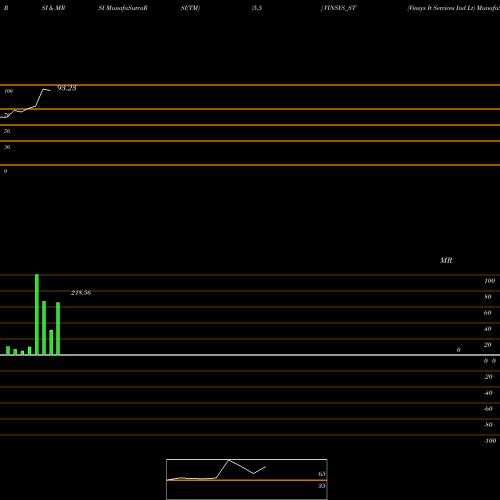500x500 pixels.
Task: Click the MR axis label 40
Action: point(488,329)
